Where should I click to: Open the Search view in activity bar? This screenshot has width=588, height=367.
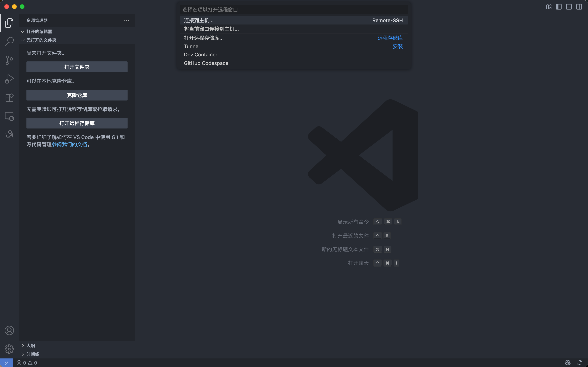click(9, 41)
